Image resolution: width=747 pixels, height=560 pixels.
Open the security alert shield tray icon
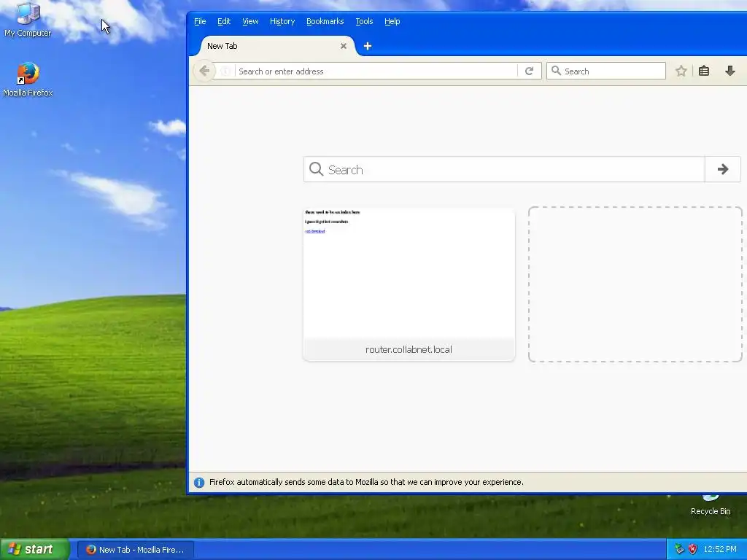(693, 550)
